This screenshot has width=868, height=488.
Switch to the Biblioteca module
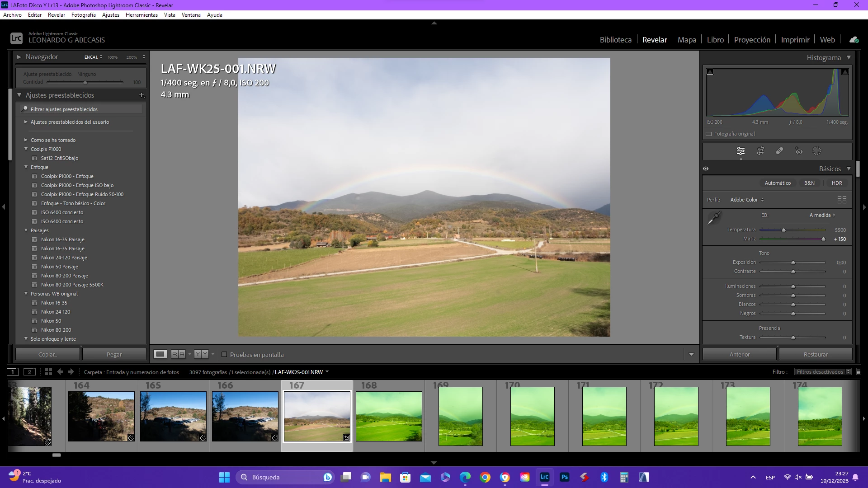click(x=615, y=40)
